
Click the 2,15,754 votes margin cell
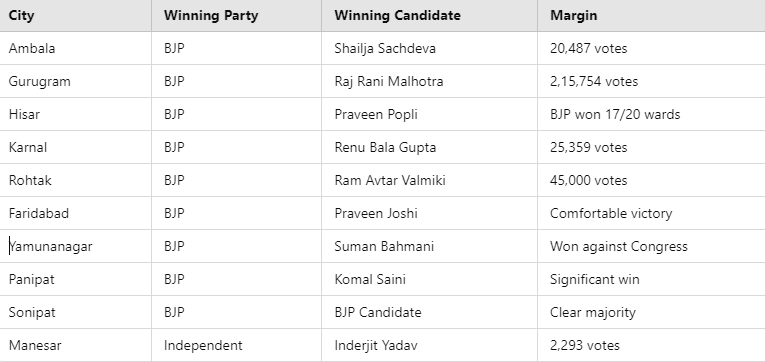coord(651,81)
